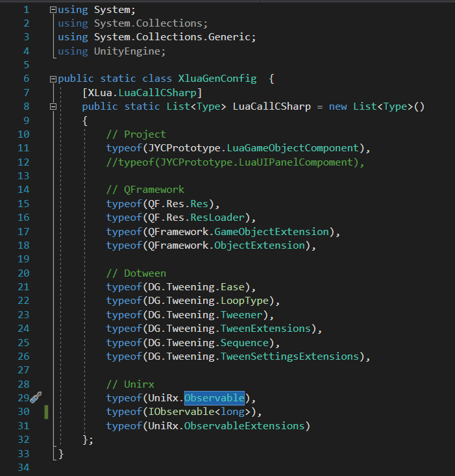455x476 pixels.
Task: Click System.Collections on line 2
Action: 148,23
